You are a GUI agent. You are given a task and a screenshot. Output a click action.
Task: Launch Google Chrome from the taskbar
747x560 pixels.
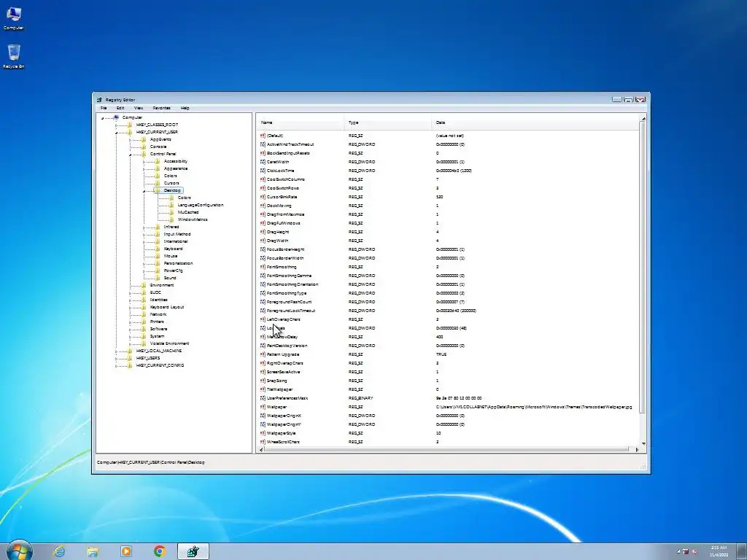160,551
